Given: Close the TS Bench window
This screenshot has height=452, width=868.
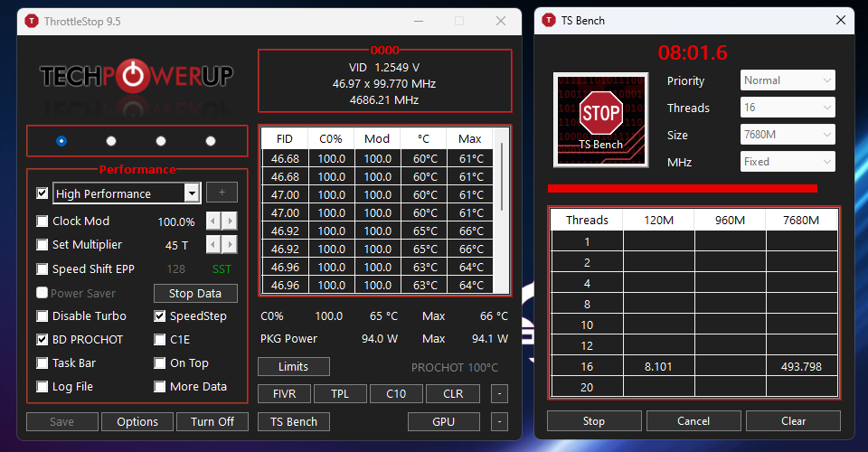Looking at the screenshot, I should pos(840,21).
